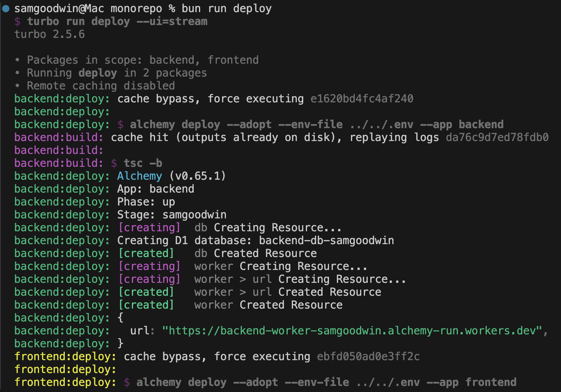
Task: Click 'Remote caching disabled' text
Action: tap(101, 86)
